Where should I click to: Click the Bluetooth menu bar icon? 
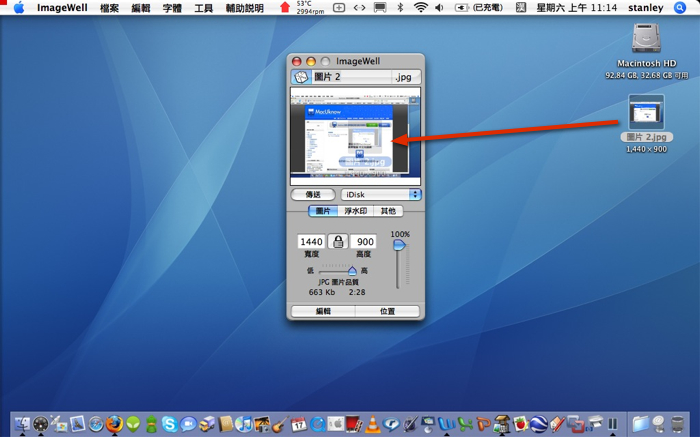click(400, 7)
